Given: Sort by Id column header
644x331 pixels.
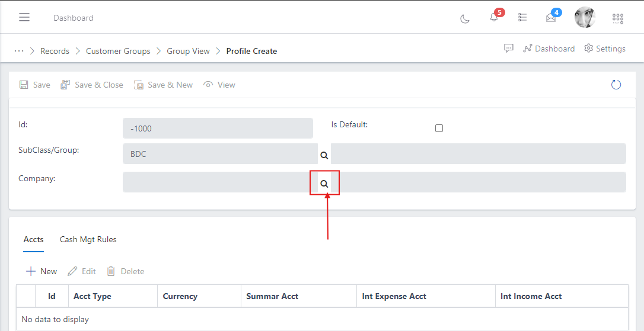Looking at the screenshot, I should pos(52,296).
